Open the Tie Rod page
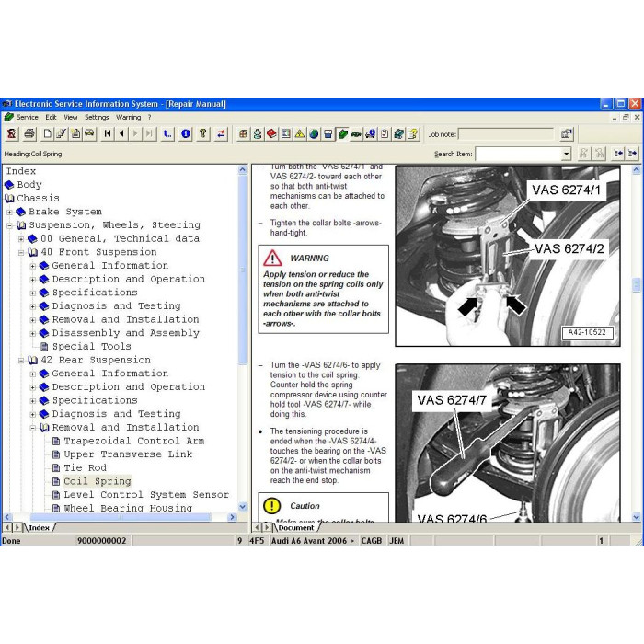The width and height of the screenshot is (644, 644). 85,468
